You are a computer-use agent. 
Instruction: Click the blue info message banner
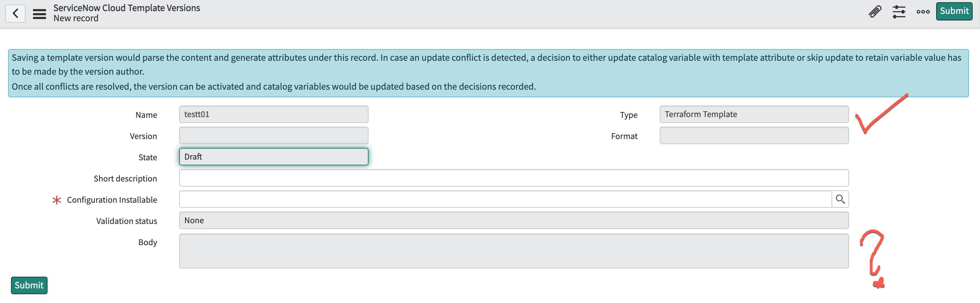488,73
